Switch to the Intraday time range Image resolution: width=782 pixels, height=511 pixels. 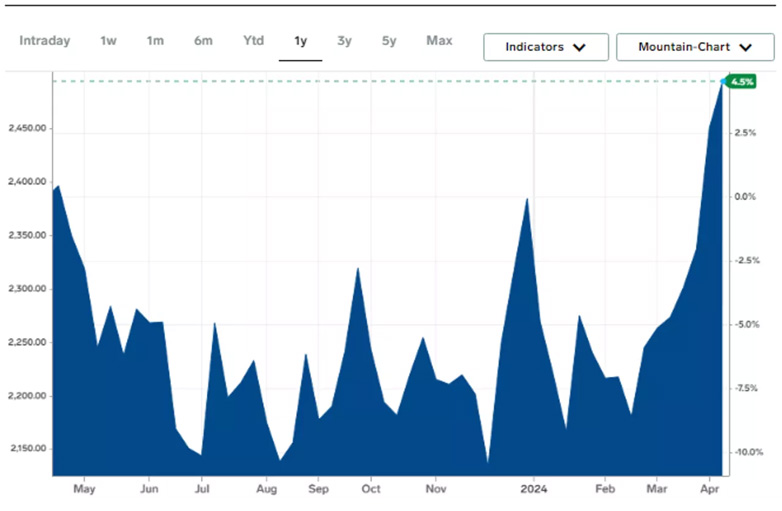[x=44, y=41]
